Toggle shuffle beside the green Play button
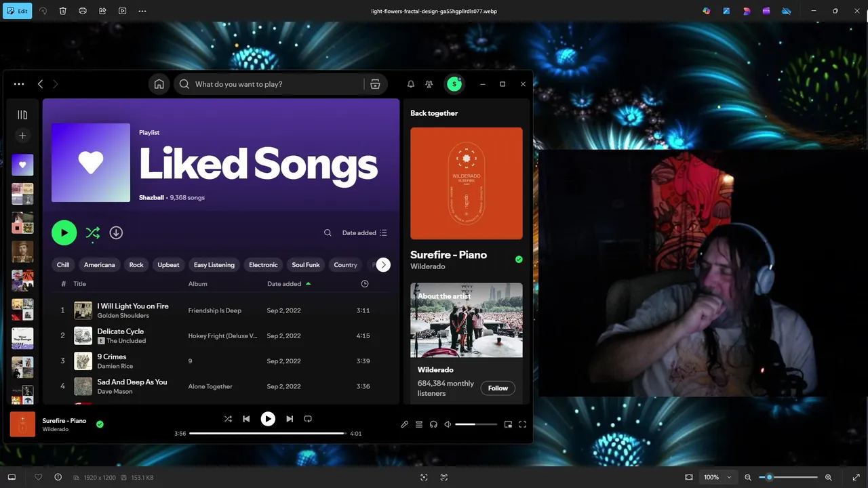This screenshot has width=868, height=488. pos(93,232)
